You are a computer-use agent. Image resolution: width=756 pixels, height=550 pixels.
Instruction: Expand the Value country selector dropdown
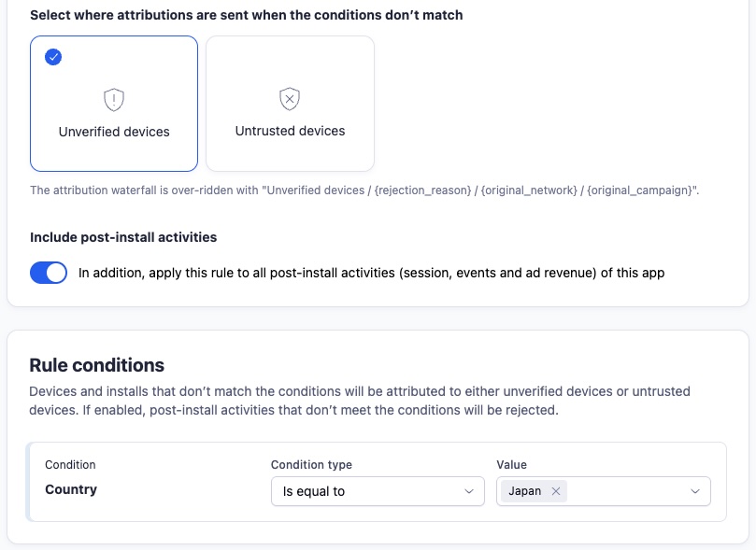tap(635, 491)
